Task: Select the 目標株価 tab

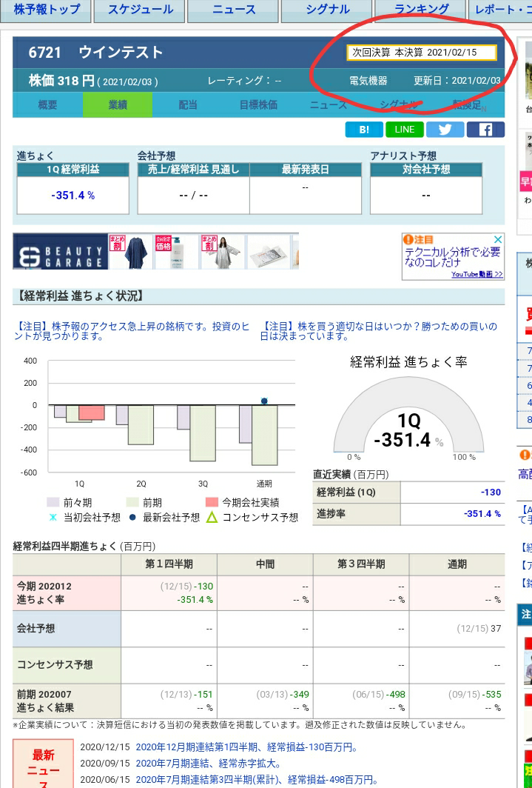Action: (x=258, y=105)
